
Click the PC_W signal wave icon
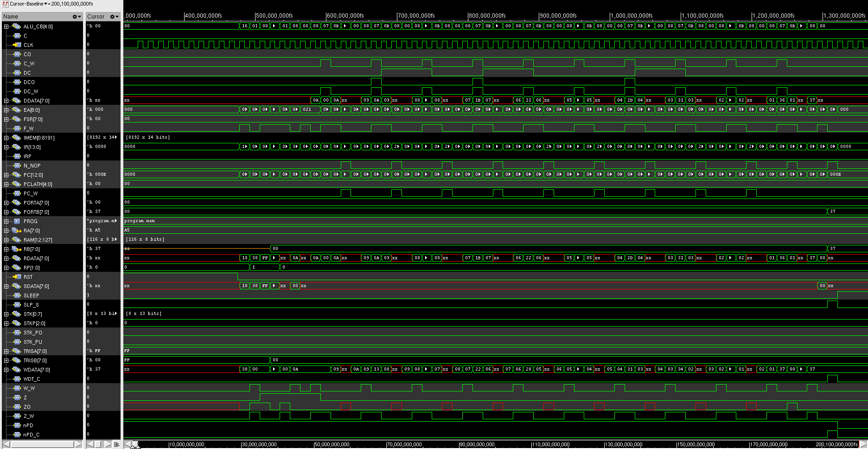point(17,193)
